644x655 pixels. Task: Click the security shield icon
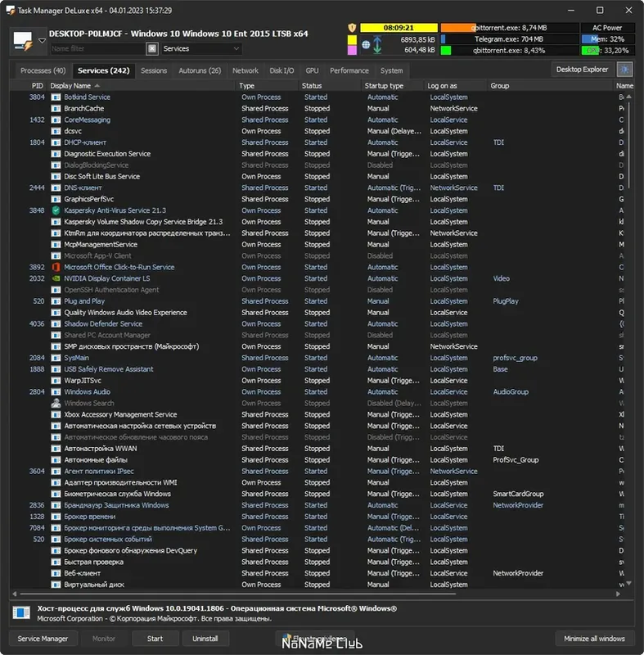pyautogui.click(x=352, y=28)
